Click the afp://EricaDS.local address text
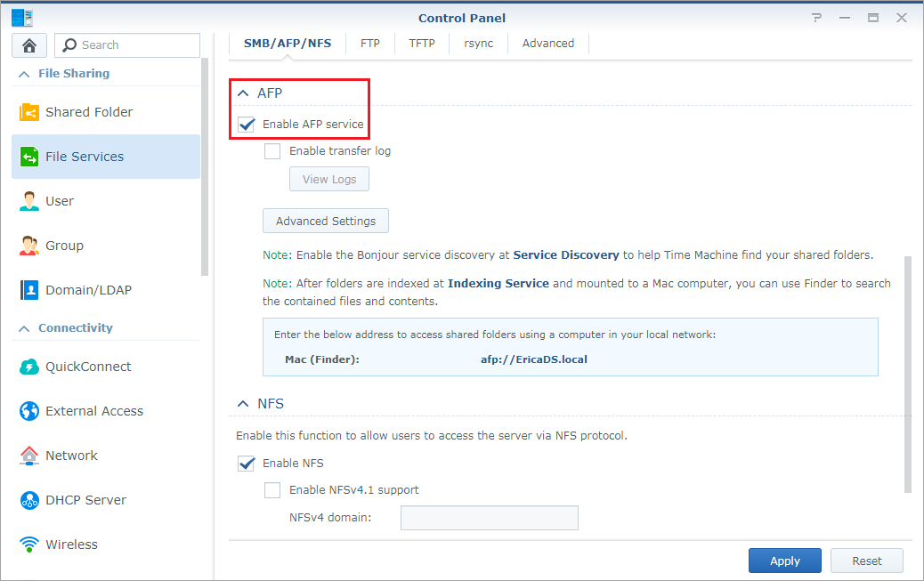Screen dimensions: 924x581 click(534, 359)
